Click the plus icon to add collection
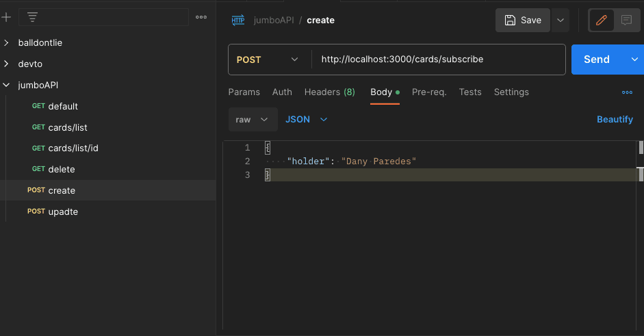This screenshot has height=336, width=644. (7, 17)
